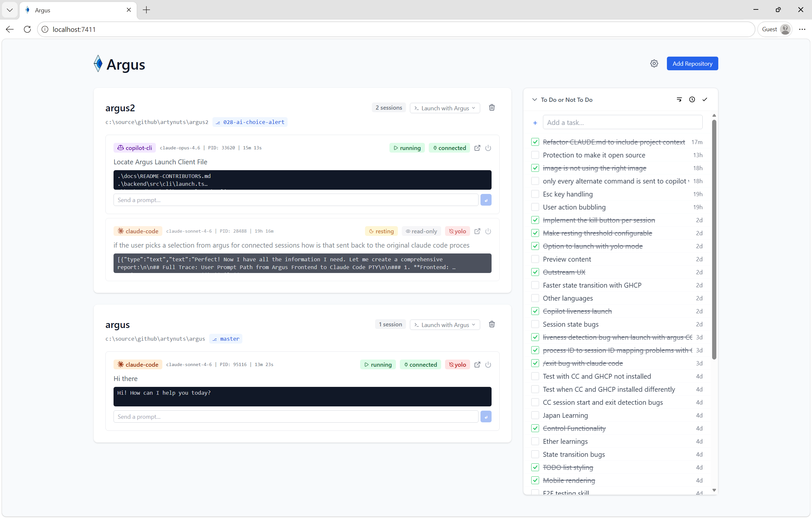The height and width of the screenshot is (518, 812).
Task: Click the plus icon to add a task
Action: coord(535,122)
